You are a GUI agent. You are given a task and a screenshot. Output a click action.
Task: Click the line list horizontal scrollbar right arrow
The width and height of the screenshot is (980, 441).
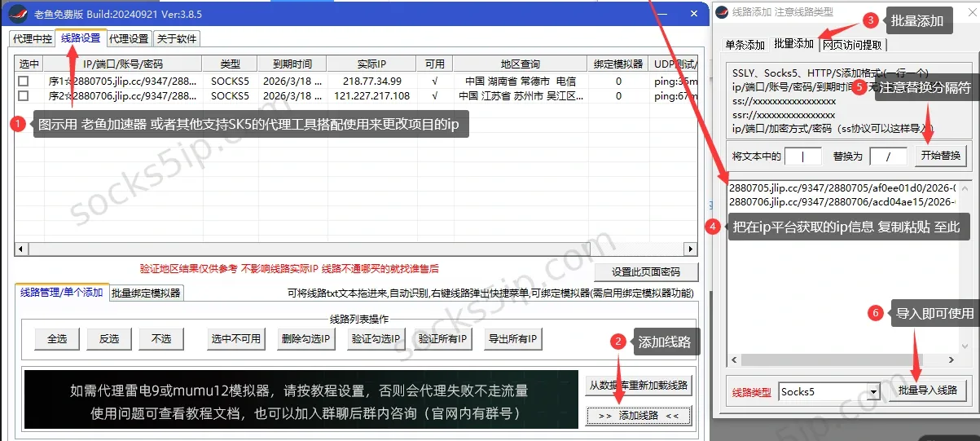pyautogui.click(x=692, y=249)
